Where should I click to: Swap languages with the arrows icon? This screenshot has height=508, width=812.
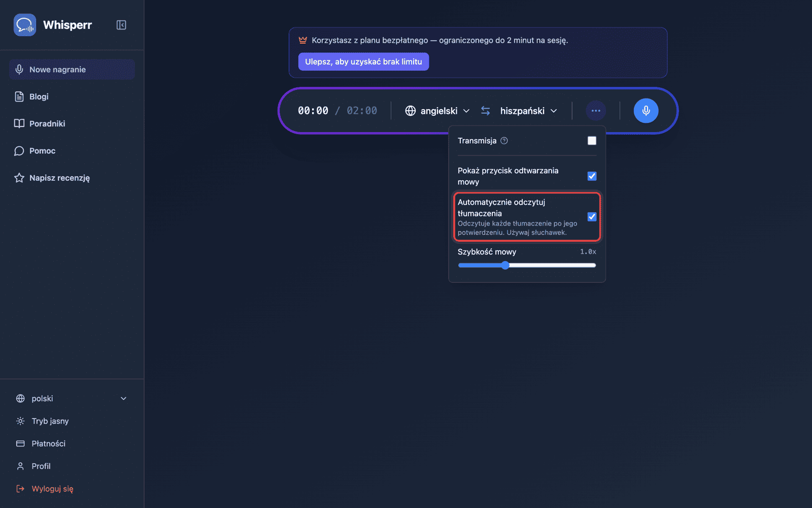click(486, 111)
